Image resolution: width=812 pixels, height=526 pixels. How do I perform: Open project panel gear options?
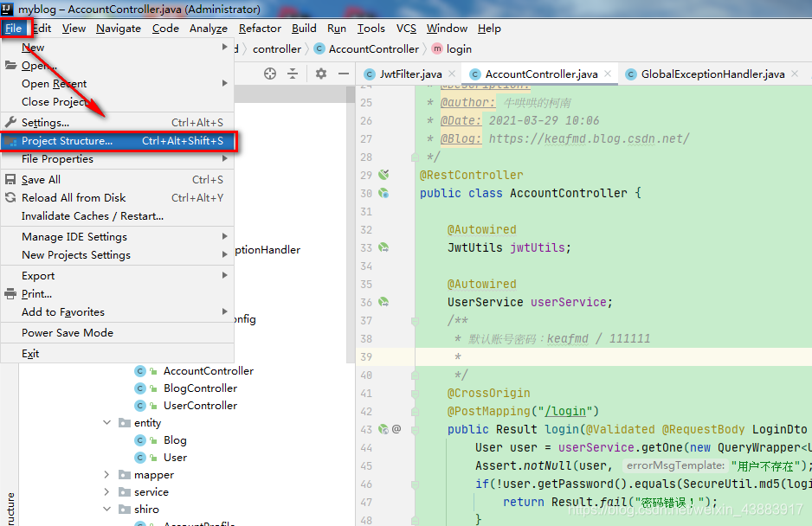point(321,74)
